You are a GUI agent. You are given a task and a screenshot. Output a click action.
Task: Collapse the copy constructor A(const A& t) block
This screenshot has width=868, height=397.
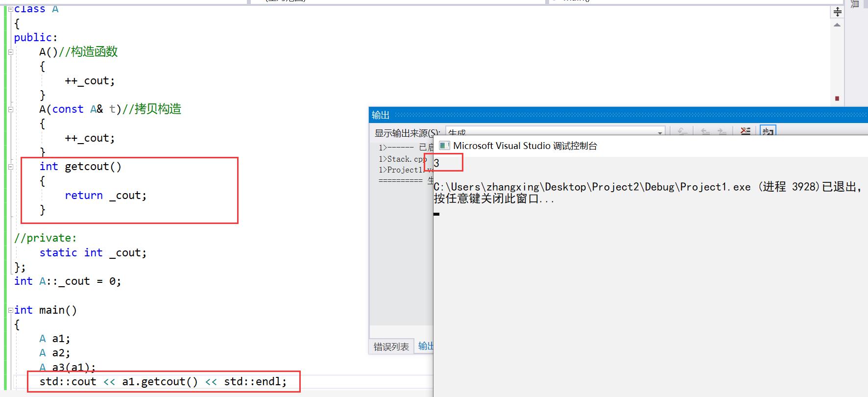pos(10,109)
